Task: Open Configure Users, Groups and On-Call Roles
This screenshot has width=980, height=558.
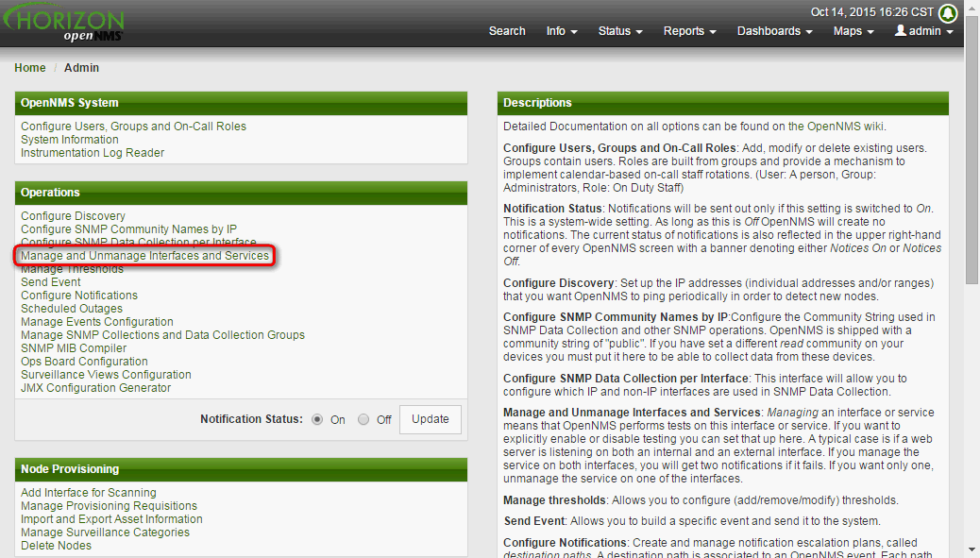Action: click(133, 127)
